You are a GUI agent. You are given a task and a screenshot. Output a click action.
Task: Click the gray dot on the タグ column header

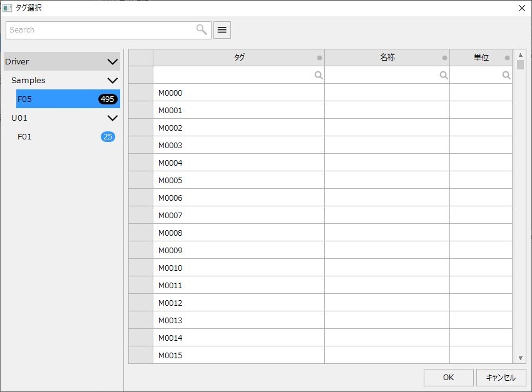tap(319, 57)
